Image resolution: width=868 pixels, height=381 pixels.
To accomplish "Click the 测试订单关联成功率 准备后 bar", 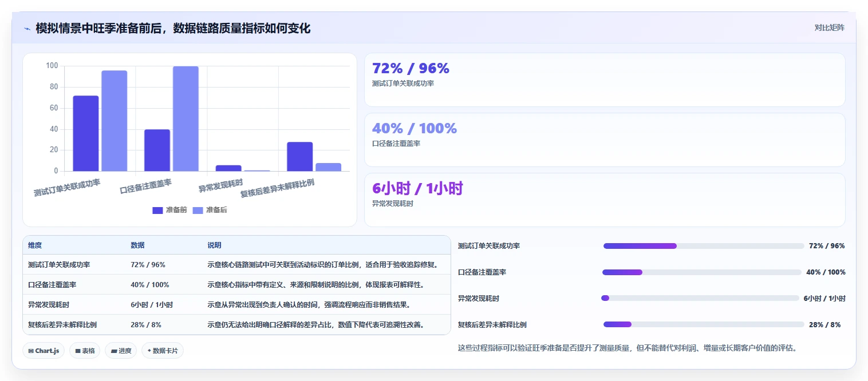I will [115, 121].
